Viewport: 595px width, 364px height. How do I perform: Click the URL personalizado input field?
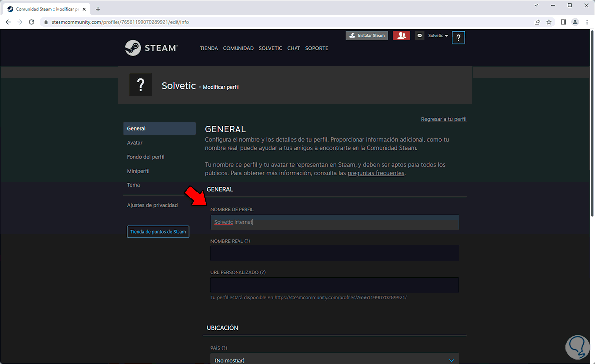point(335,285)
